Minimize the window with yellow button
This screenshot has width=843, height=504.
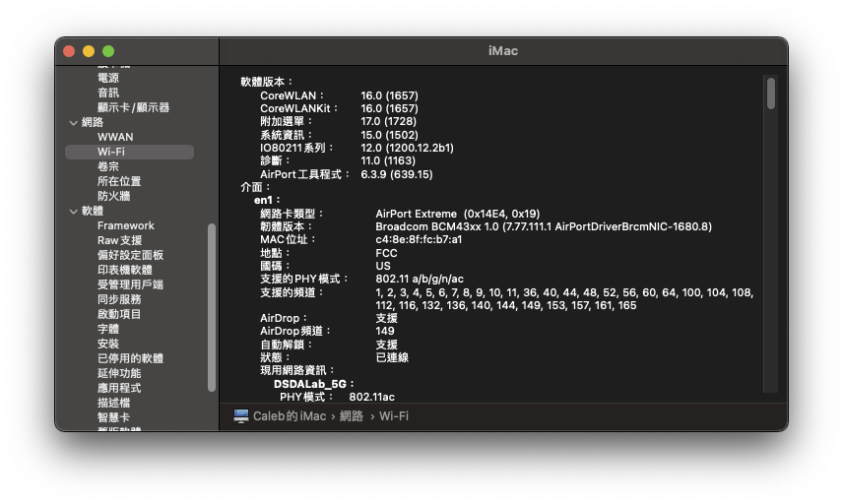(89, 51)
